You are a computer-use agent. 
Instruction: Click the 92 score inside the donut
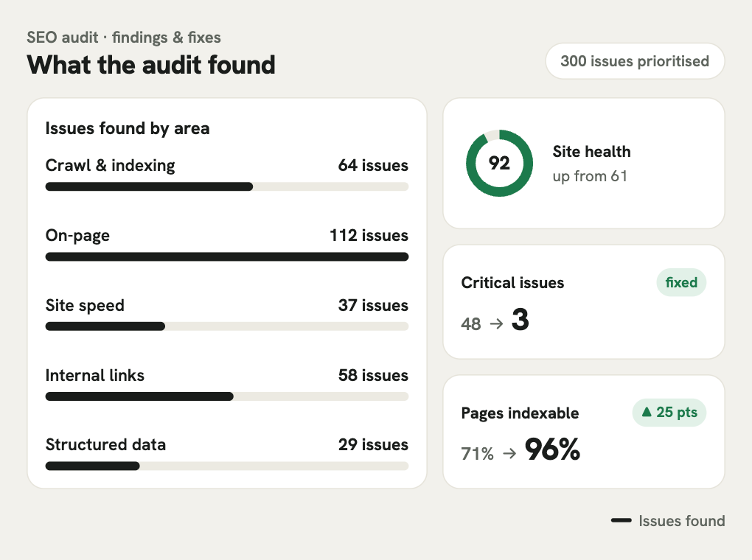499,163
